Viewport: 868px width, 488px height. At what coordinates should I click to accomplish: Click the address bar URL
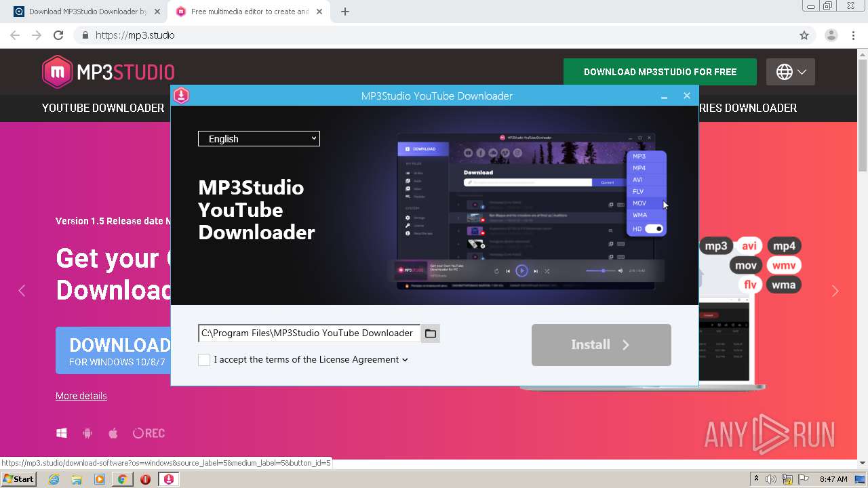[x=135, y=35]
